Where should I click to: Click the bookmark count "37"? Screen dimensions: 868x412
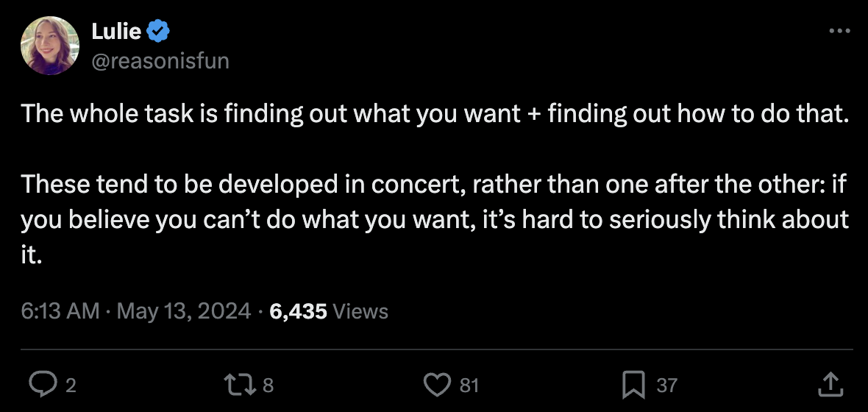(x=666, y=385)
